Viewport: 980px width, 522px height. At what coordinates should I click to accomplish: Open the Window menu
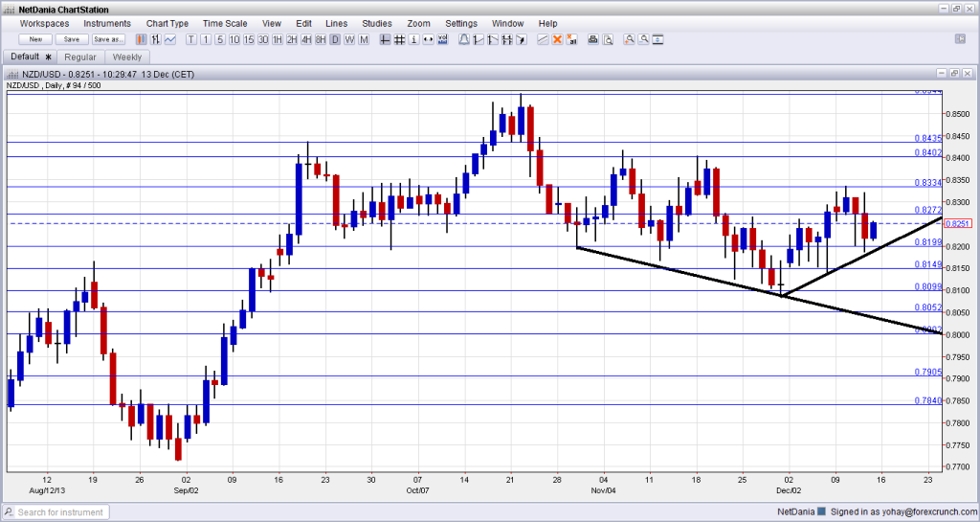(x=507, y=23)
